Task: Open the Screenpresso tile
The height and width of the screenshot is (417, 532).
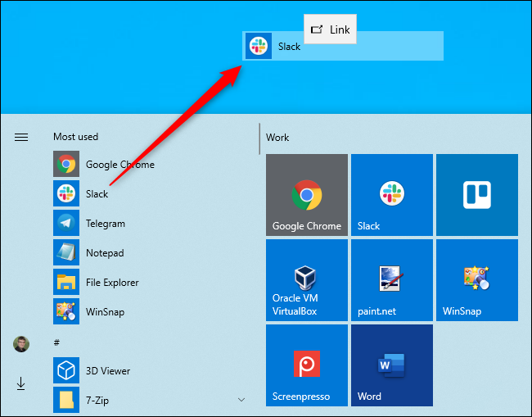Action: click(x=306, y=365)
